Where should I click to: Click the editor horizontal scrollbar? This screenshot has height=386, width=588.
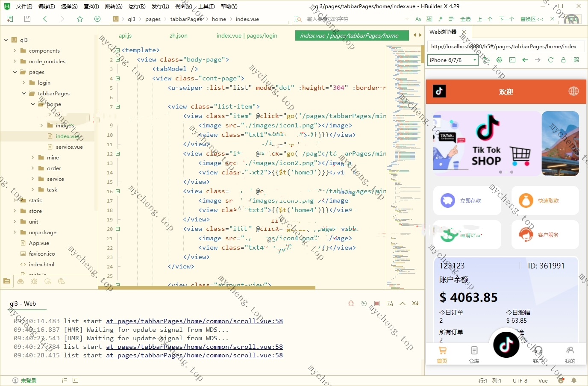pos(207,288)
